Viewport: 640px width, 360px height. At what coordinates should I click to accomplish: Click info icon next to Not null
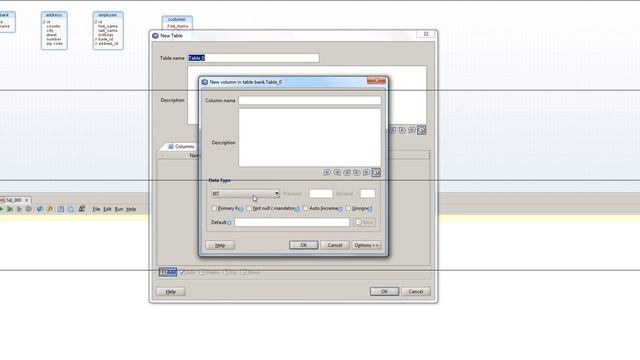click(x=297, y=209)
